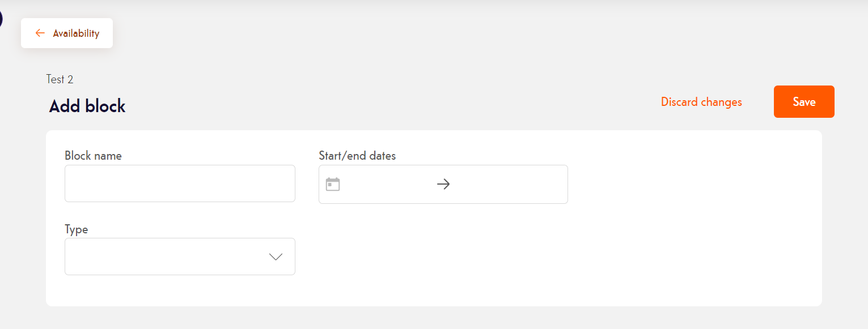
Task: Click the word Availability in the back button
Action: click(76, 33)
